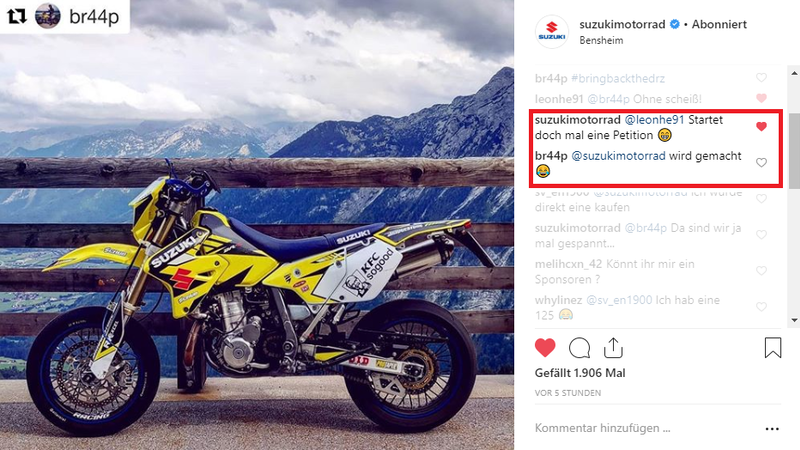
Task: Click the share upload arrow icon
Action: click(613, 348)
